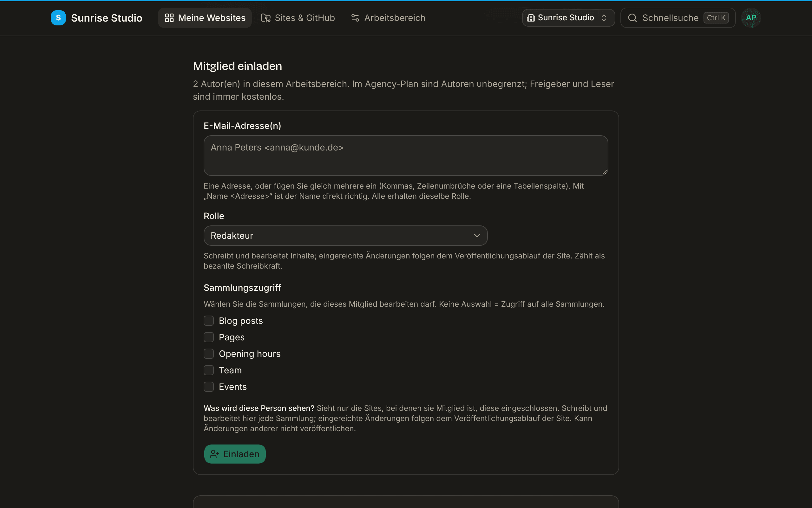Go to Meine Websites tab

[x=205, y=18]
